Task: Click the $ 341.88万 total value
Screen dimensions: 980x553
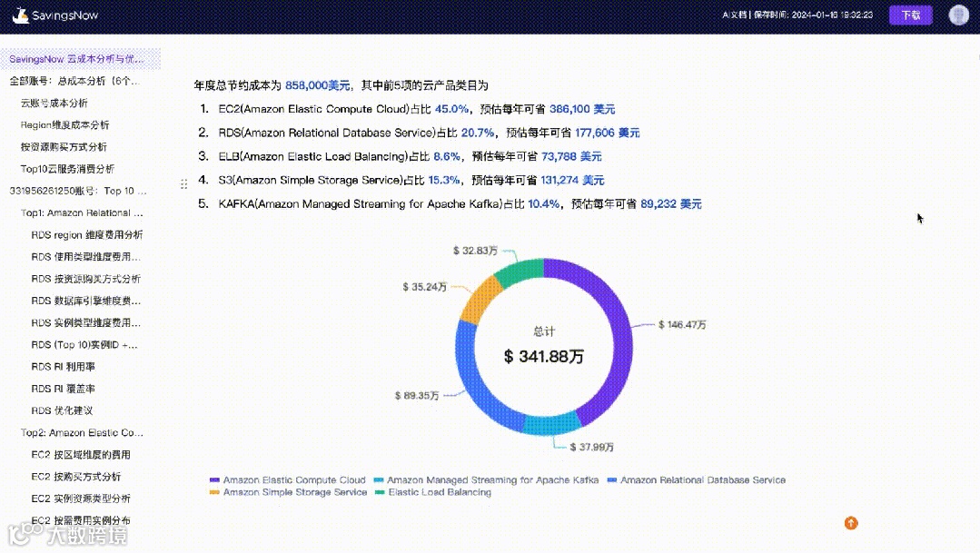Action: coord(544,356)
